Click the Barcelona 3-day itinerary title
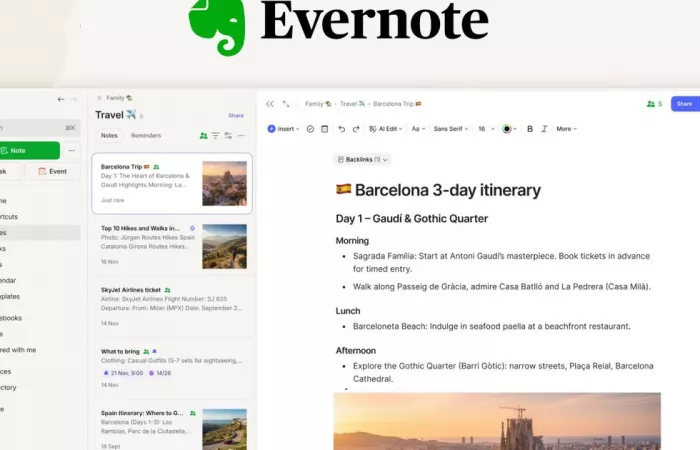The width and height of the screenshot is (700, 450). tap(438, 190)
